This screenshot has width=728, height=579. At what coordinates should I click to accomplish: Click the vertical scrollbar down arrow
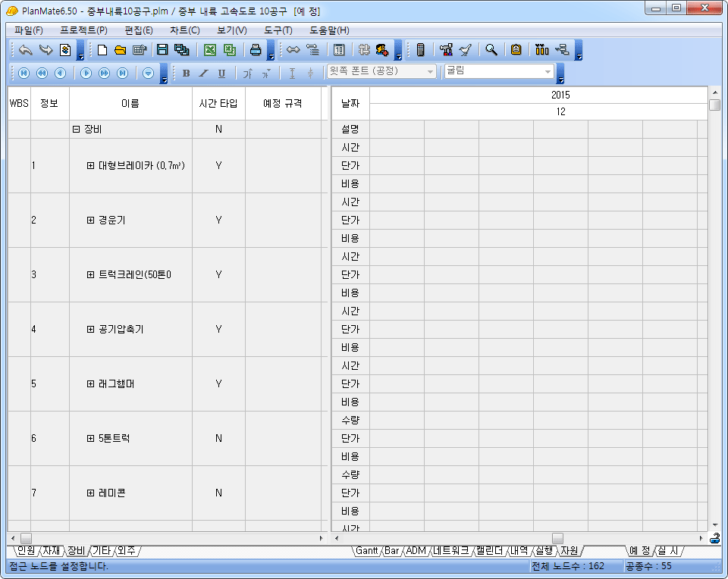point(714,524)
